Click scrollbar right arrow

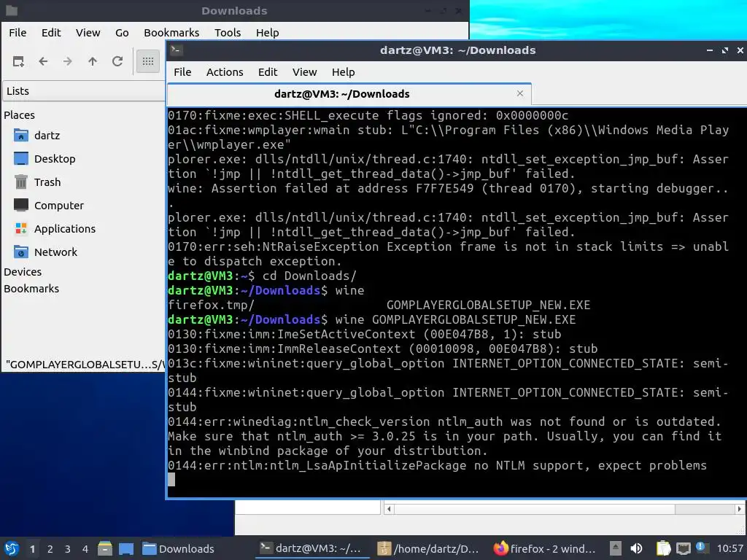[740, 508]
